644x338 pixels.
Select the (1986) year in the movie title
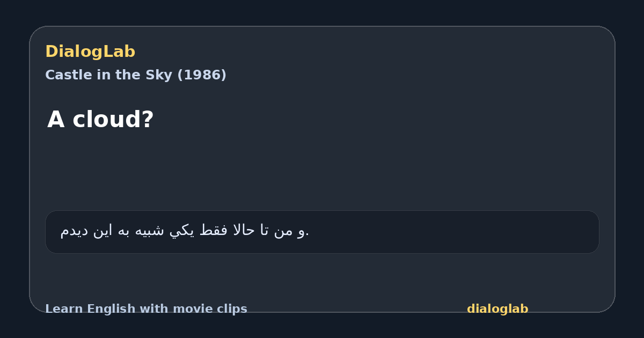(x=201, y=75)
